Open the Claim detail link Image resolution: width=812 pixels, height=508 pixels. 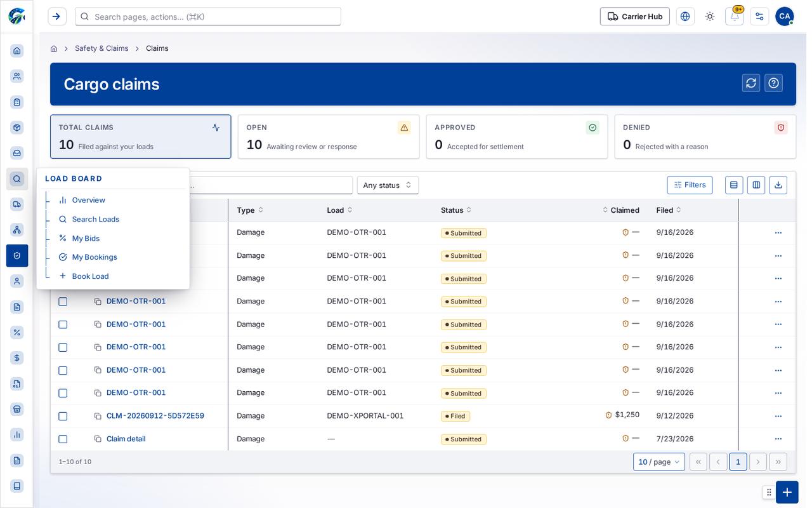(x=126, y=439)
